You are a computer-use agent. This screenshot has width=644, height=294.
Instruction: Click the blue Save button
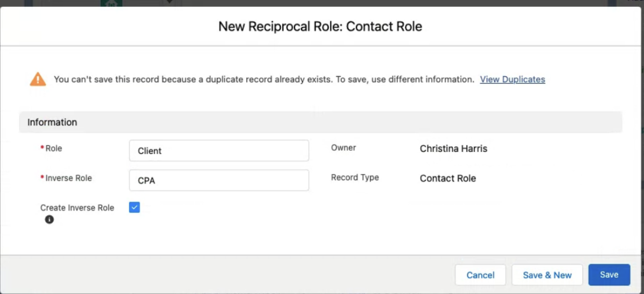(609, 275)
